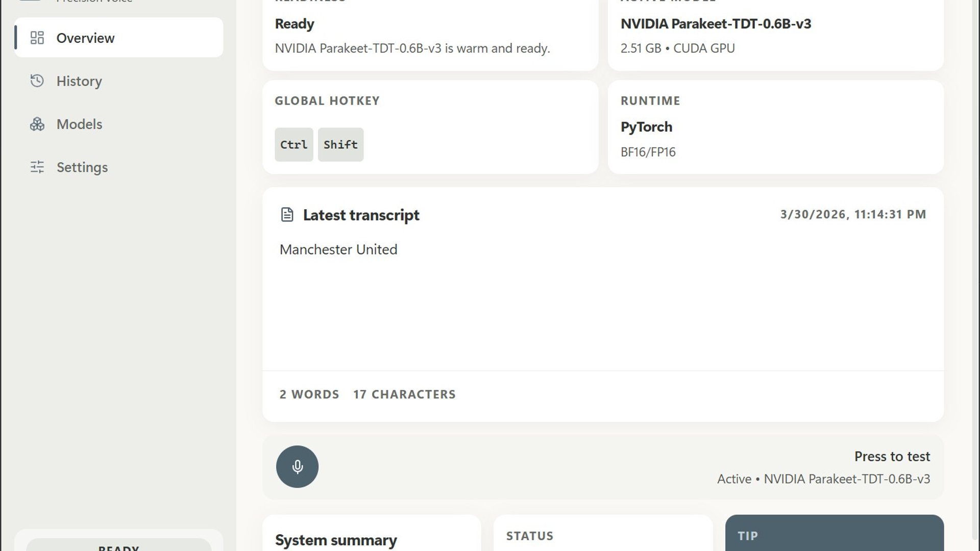The height and width of the screenshot is (551, 980).
Task: Select the Overview nav item
Action: [x=85, y=38]
